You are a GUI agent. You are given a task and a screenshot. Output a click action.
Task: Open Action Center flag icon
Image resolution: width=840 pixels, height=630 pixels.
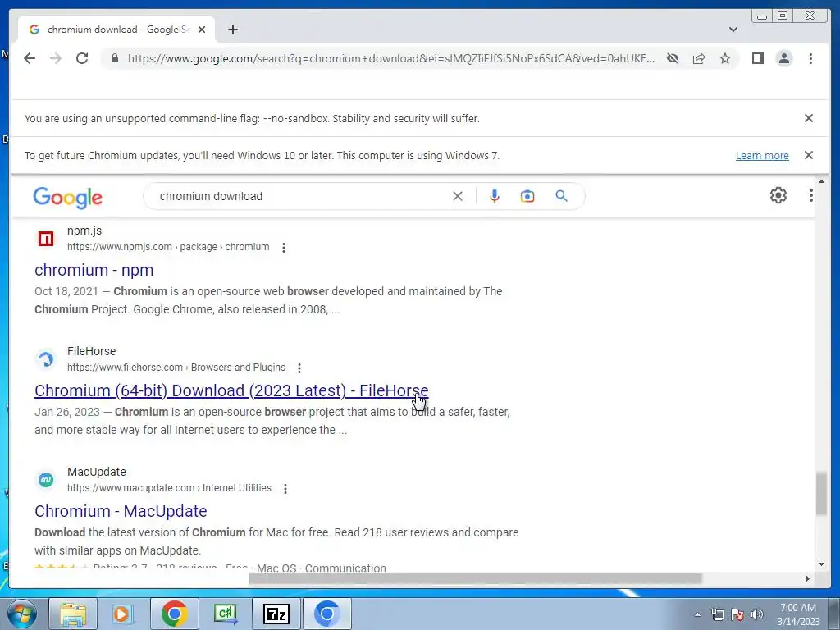[737, 614]
